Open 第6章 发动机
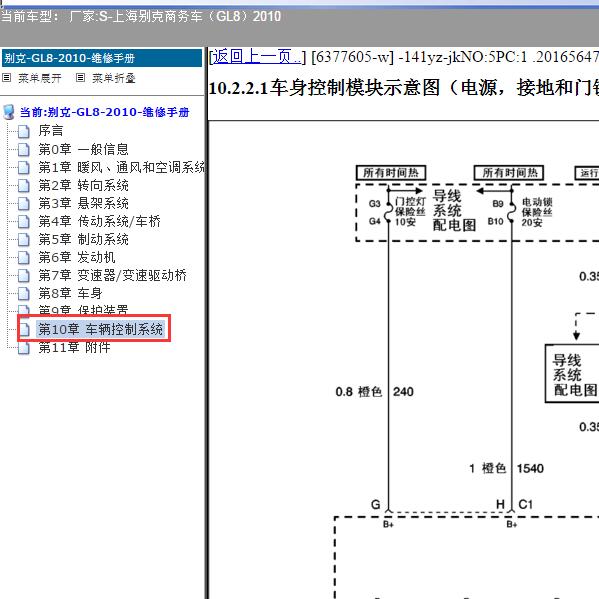Image resolution: width=599 pixels, height=599 pixels. 77,257
